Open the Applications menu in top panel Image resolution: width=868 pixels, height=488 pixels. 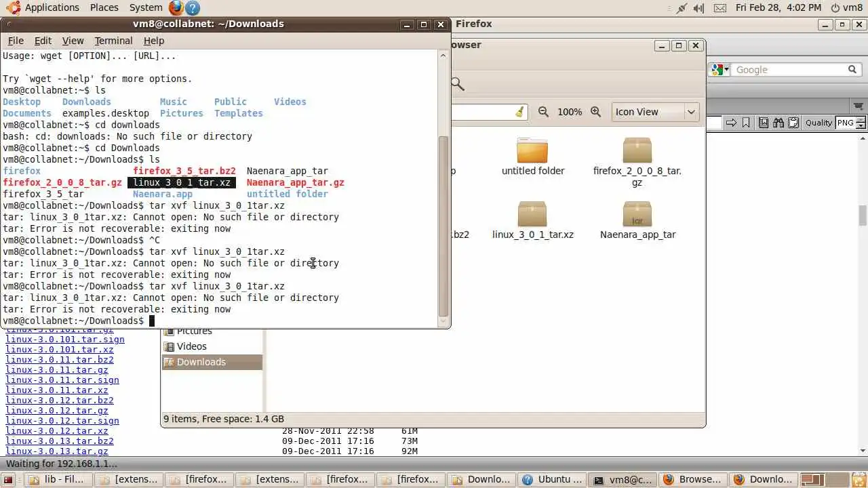(43, 7)
